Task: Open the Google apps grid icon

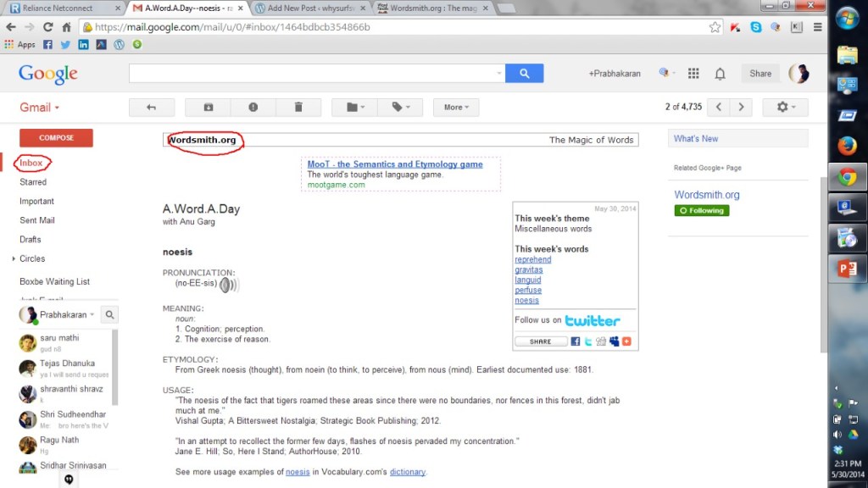Action: (693, 74)
